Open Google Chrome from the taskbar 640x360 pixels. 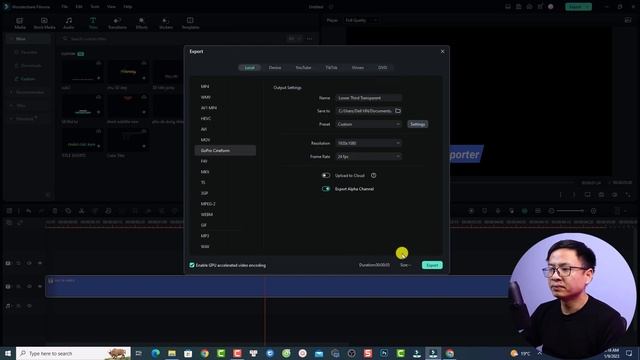(204, 353)
